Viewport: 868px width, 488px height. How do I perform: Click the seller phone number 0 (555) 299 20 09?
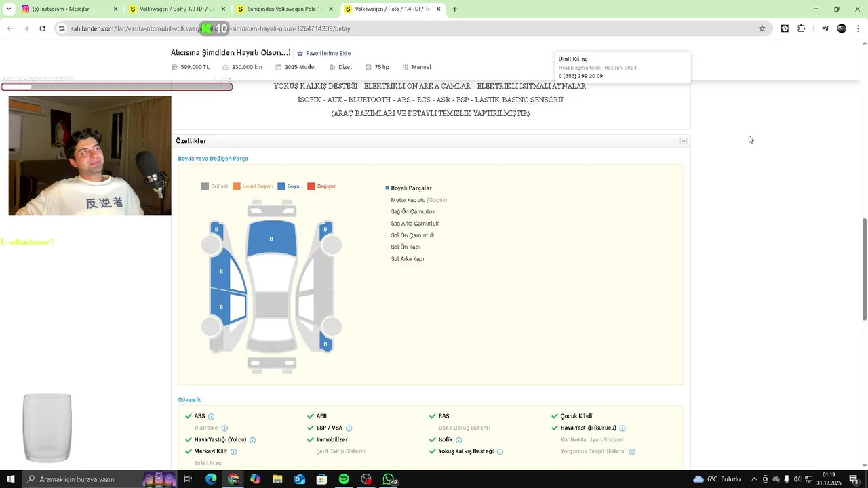[580, 76]
